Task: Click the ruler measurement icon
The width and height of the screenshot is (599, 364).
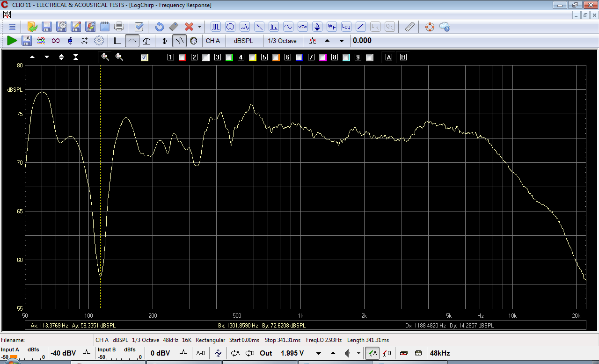Action: click(x=410, y=27)
